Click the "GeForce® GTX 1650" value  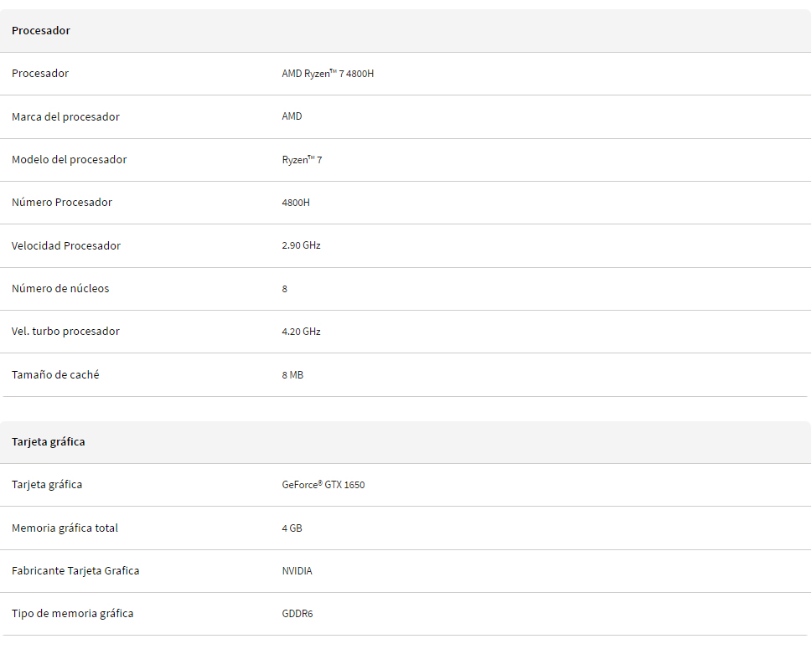323,484
